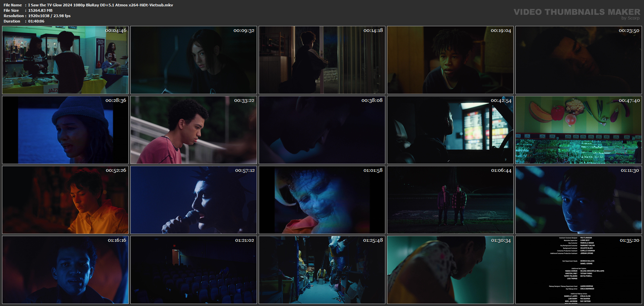Select the thumbnail at 01:16:16
Image resolution: width=644 pixels, height=306 pixels.
65,270
